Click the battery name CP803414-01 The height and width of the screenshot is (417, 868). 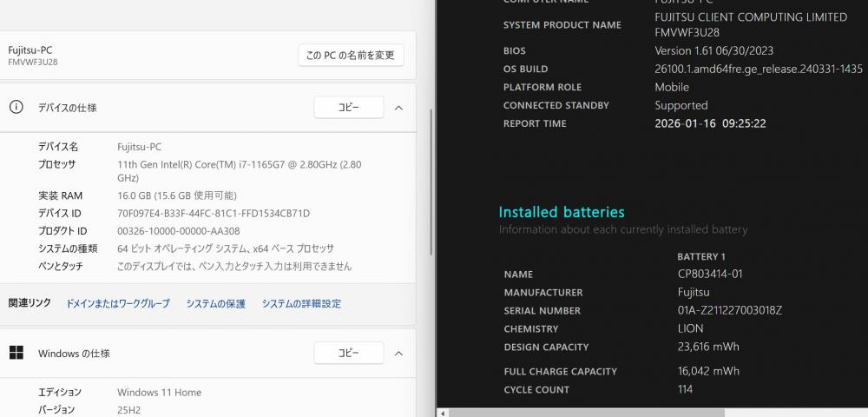point(710,274)
